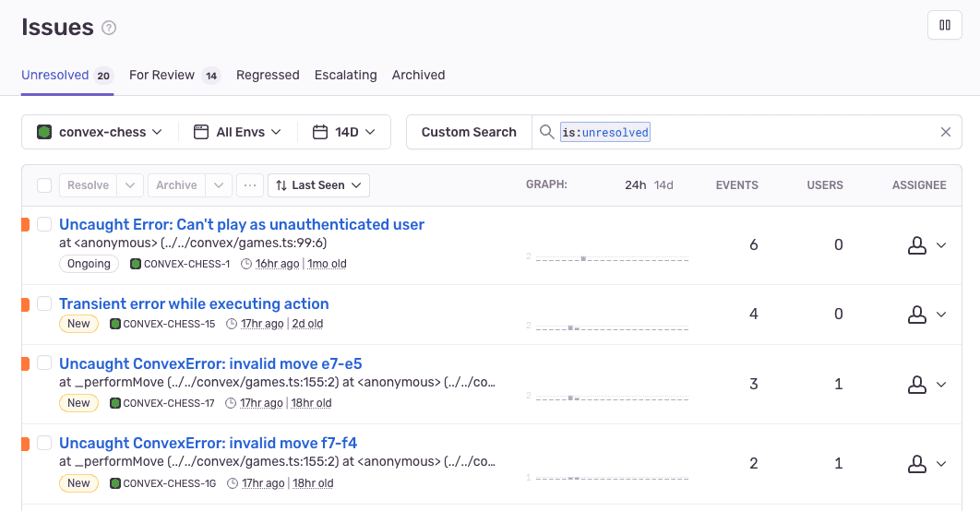Screen dimensions: 980x511
Task: Switch to the Escalating tab
Action: (346, 76)
